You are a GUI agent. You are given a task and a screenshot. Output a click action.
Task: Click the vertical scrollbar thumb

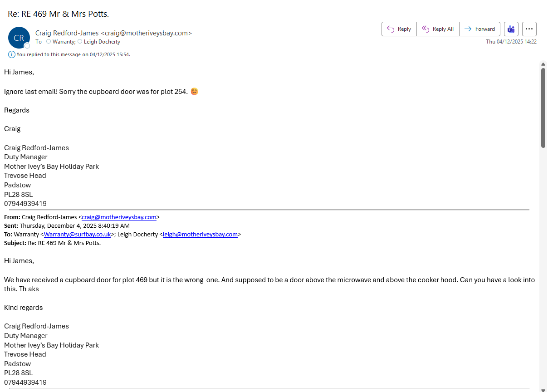(543, 107)
